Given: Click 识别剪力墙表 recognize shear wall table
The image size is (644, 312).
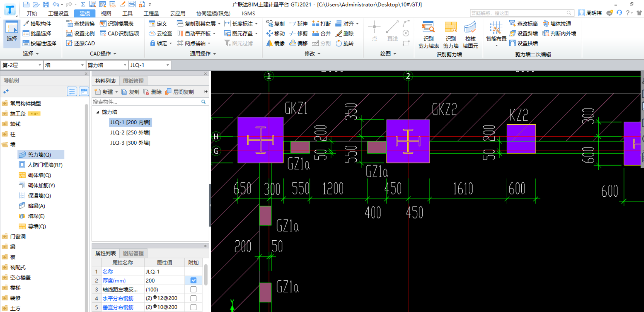Looking at the screenshot, I should tap(428, 35).
